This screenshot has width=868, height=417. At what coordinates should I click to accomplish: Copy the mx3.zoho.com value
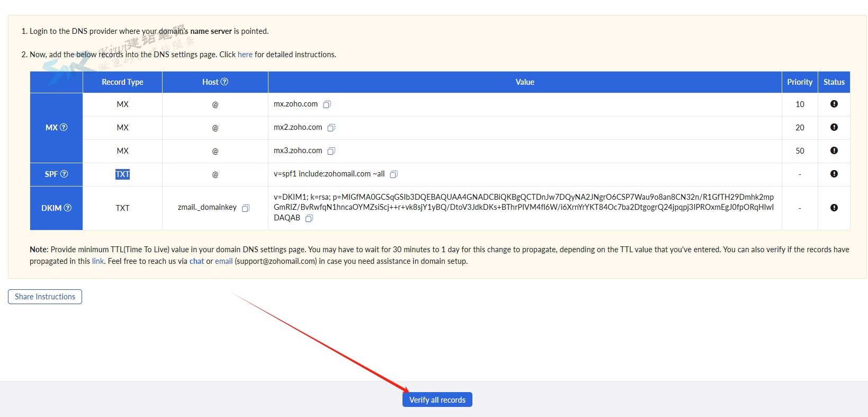331,151
